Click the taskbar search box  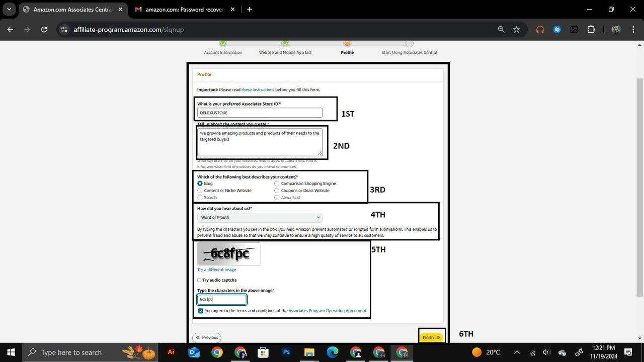[91, 352]
